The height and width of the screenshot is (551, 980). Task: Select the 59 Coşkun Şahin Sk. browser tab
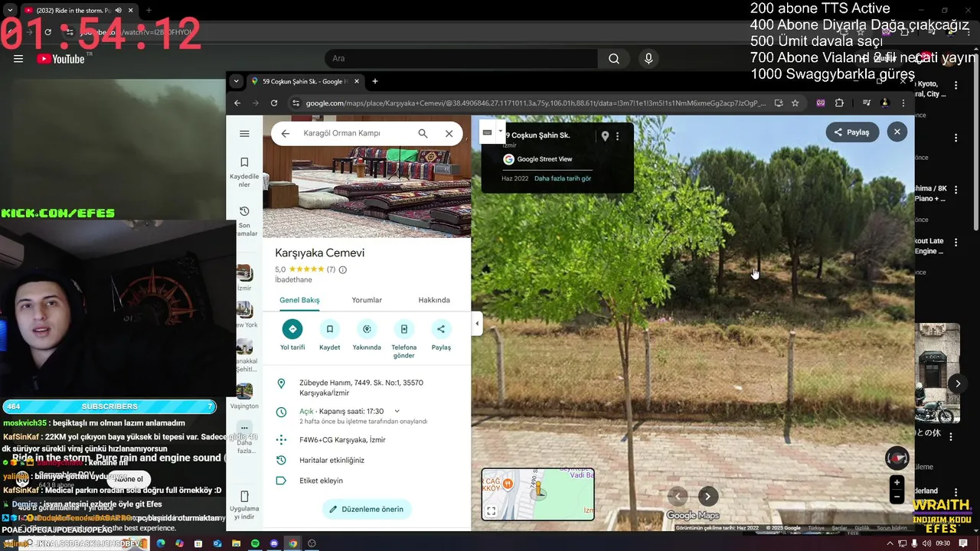point(305,81)
